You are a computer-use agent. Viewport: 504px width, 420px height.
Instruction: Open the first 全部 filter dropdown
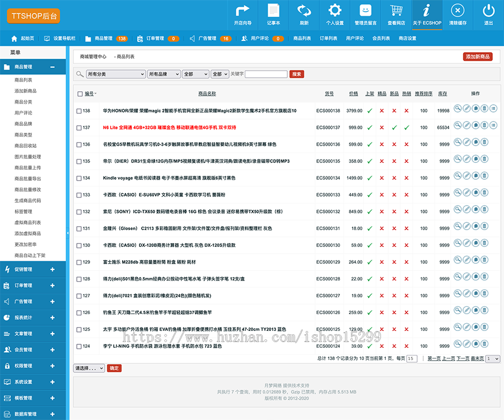[195, 74]
